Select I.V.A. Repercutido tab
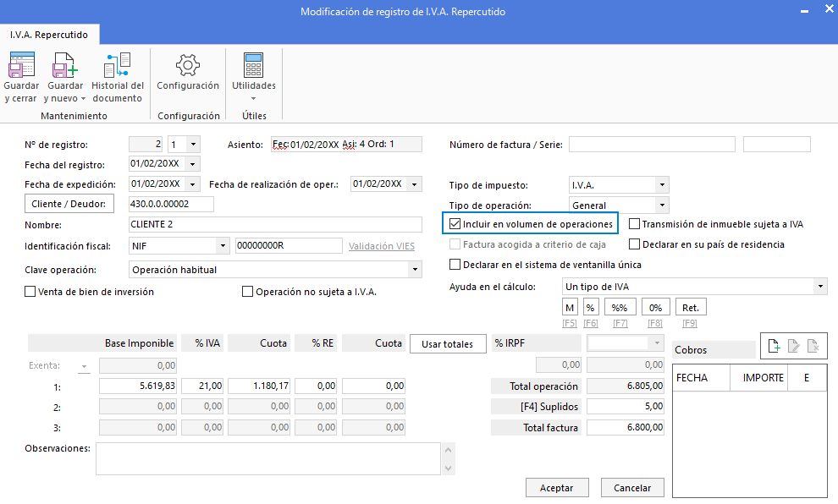This screenshot has height=504, width=838. click(49, 35)
